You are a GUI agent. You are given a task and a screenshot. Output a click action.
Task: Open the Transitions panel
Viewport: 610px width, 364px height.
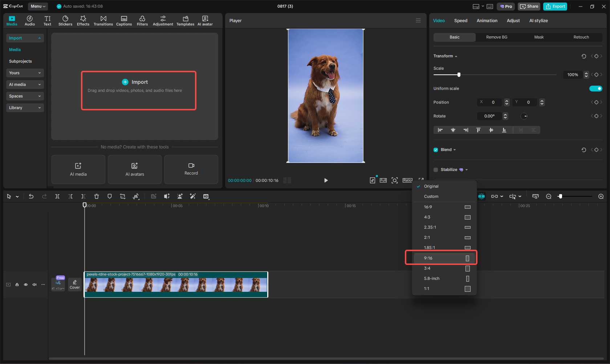pyautogui.click(x=103, y=20)
